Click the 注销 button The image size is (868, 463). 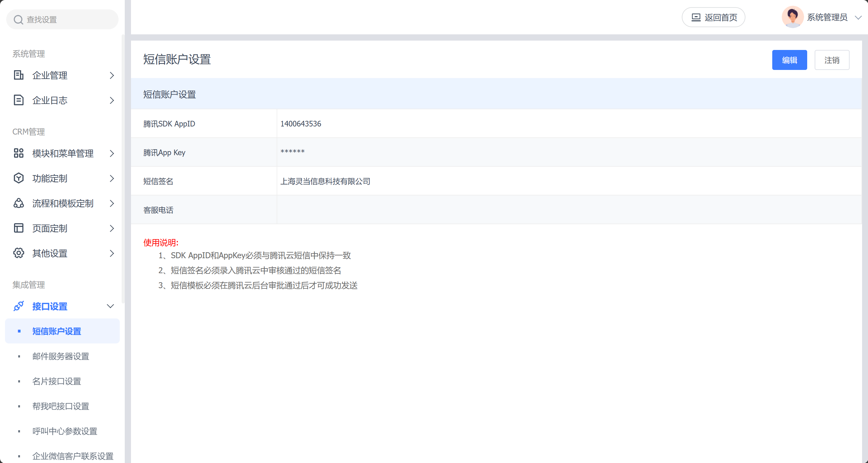click(832, 60)
